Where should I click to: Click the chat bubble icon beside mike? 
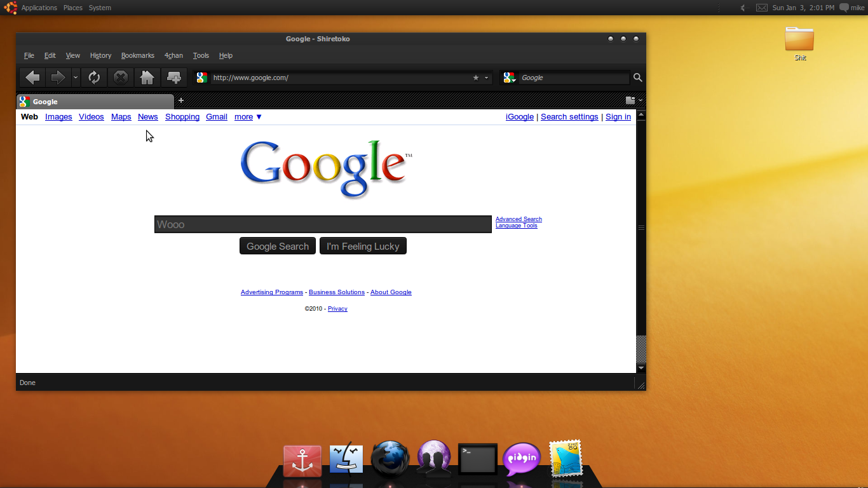pos(844,8)
